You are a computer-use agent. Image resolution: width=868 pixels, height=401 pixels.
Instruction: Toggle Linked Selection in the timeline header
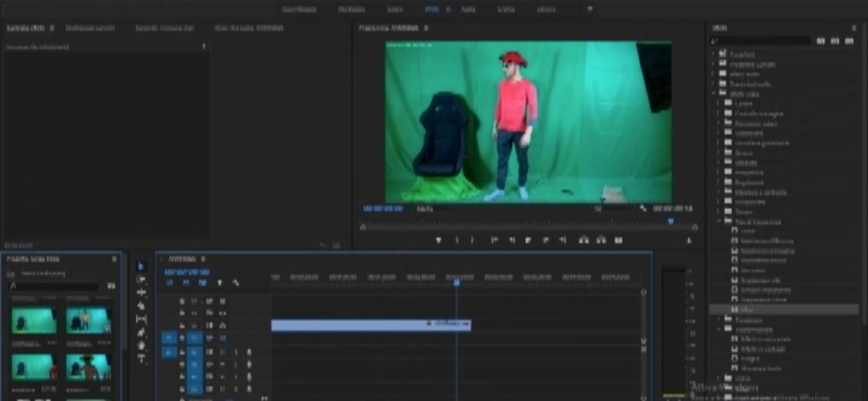[203, 283]
